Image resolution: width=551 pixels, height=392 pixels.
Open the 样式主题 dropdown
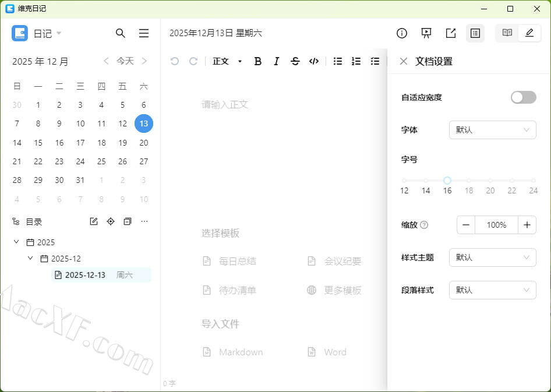[x=492, y=257]
